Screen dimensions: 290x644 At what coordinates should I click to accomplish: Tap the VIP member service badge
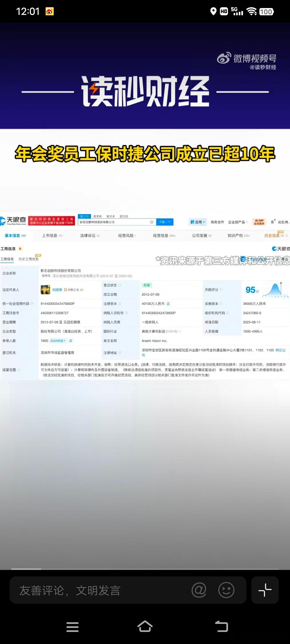[x=259, y=222]
